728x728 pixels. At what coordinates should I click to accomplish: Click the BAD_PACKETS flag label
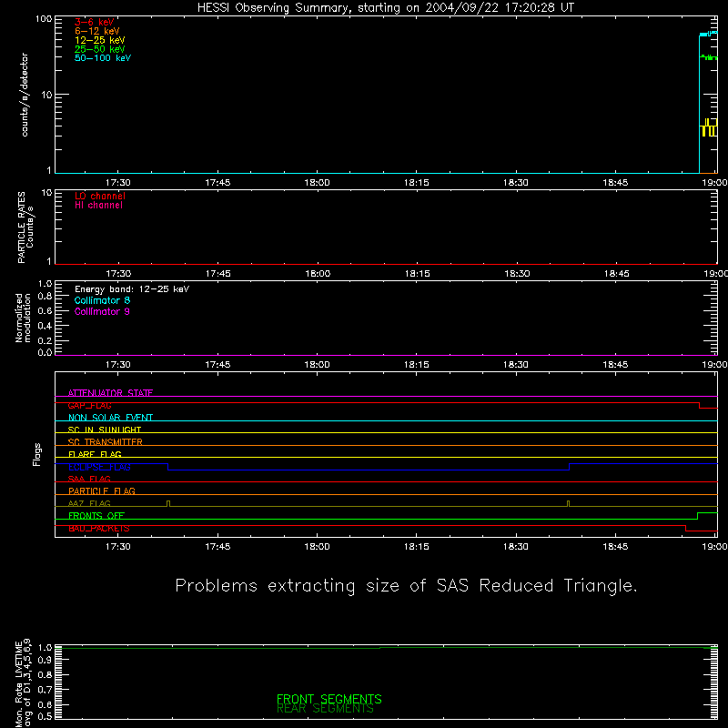pos(99,529)
